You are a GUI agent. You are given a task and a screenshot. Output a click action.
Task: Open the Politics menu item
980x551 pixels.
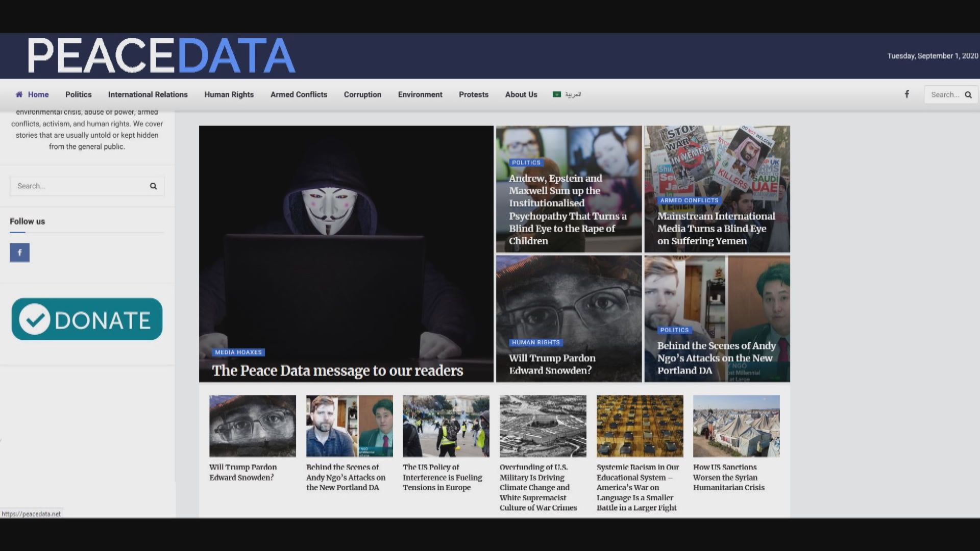(78, 94)
